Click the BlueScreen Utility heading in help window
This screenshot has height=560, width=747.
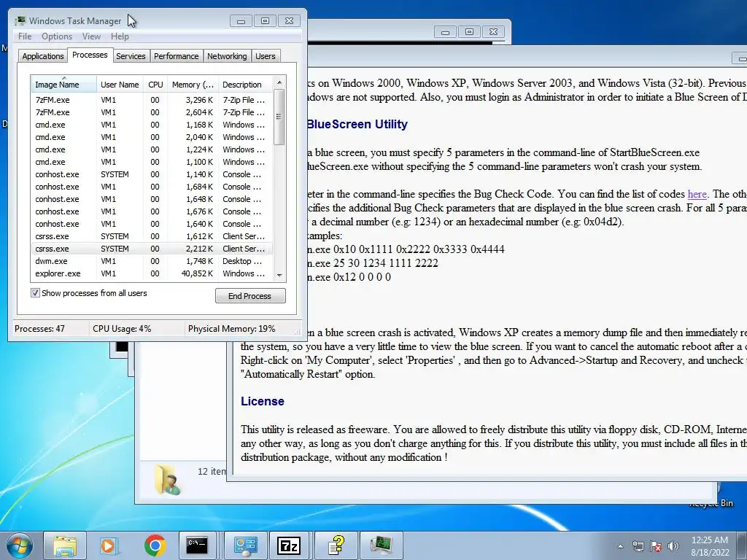tap(357, 124)
